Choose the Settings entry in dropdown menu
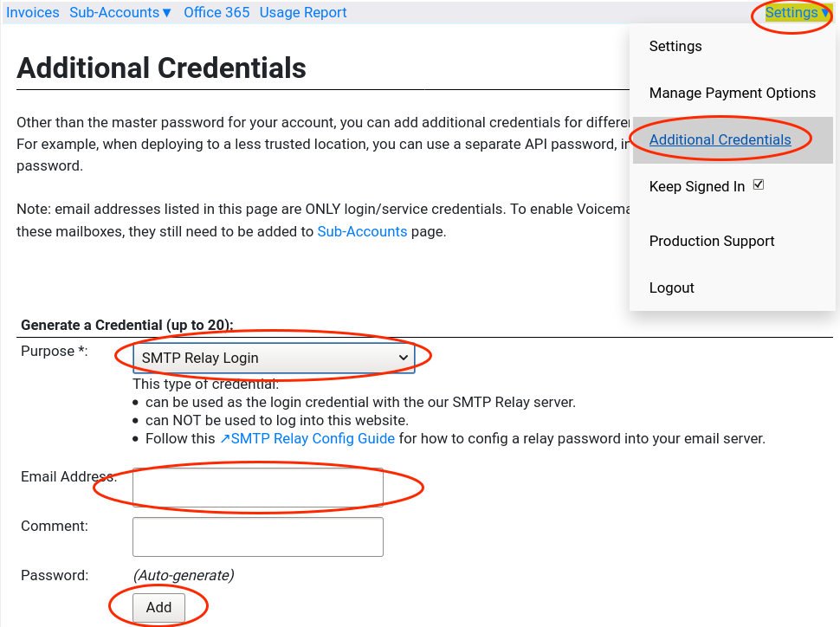Viewport: 840px width, 627px height. pyautogui.click(x=675, y=47)
